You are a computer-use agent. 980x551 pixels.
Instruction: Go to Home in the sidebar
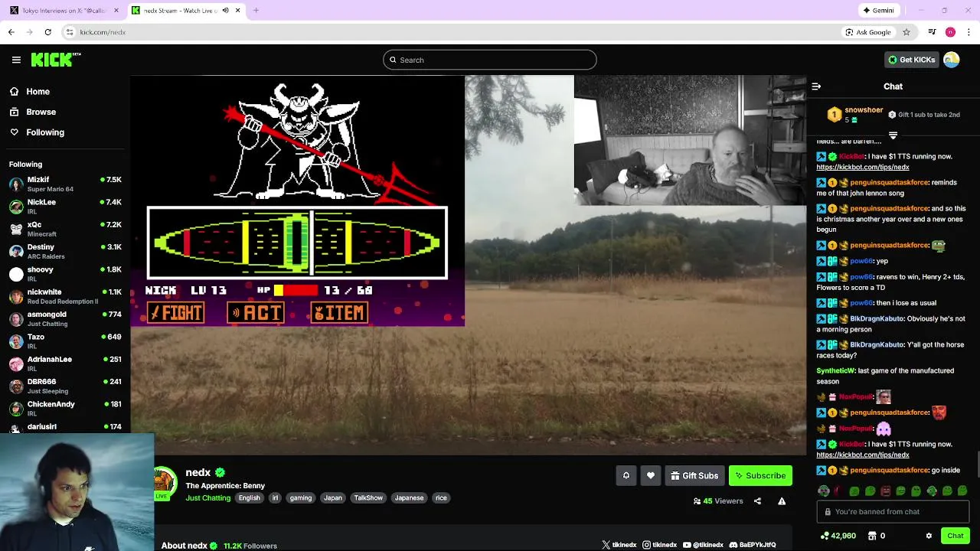[38, 92]
